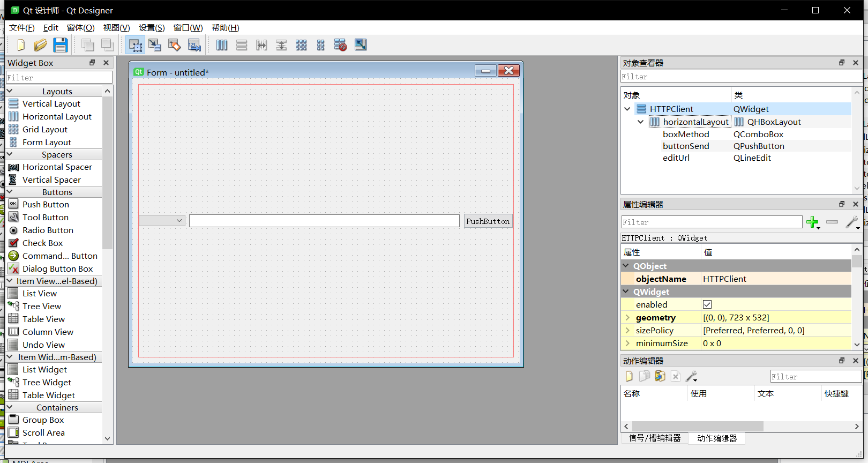The height and width of the screenshot is (463, 868).
Task: Select boxMethod in the Object Inspector
Action: pos(686,134)
